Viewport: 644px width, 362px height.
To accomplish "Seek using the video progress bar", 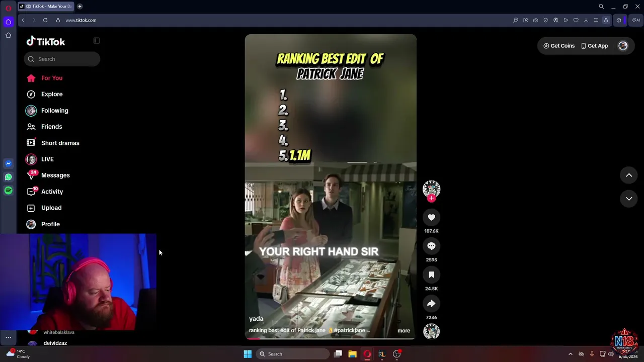I will (331, 338).
